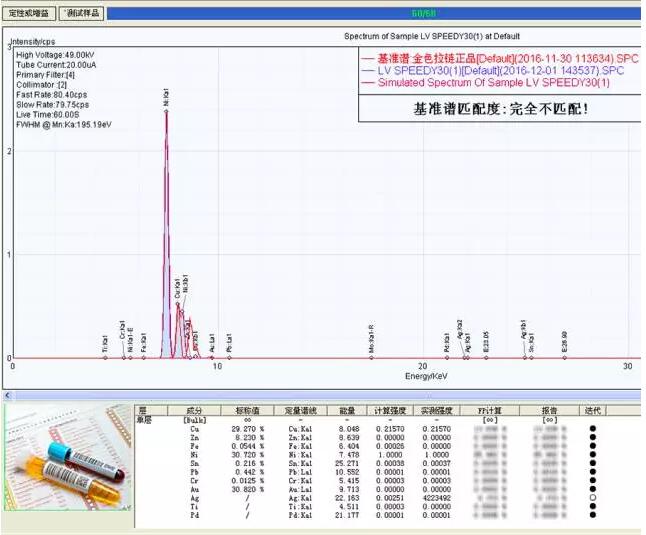Click the Tube Current:20.00uA text
The width and height of the screenshot is (646, 535).
pyautogui.click(x=56, y=65)
